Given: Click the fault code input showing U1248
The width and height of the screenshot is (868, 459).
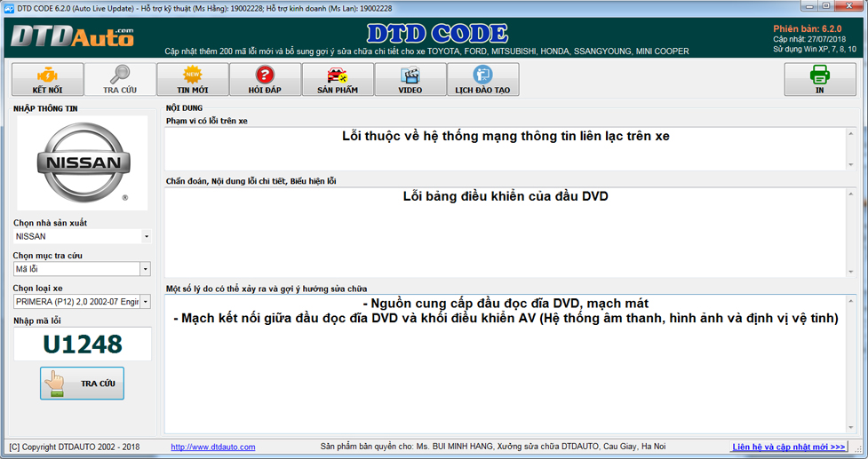Looking at the screenshot, I should 83,344.
